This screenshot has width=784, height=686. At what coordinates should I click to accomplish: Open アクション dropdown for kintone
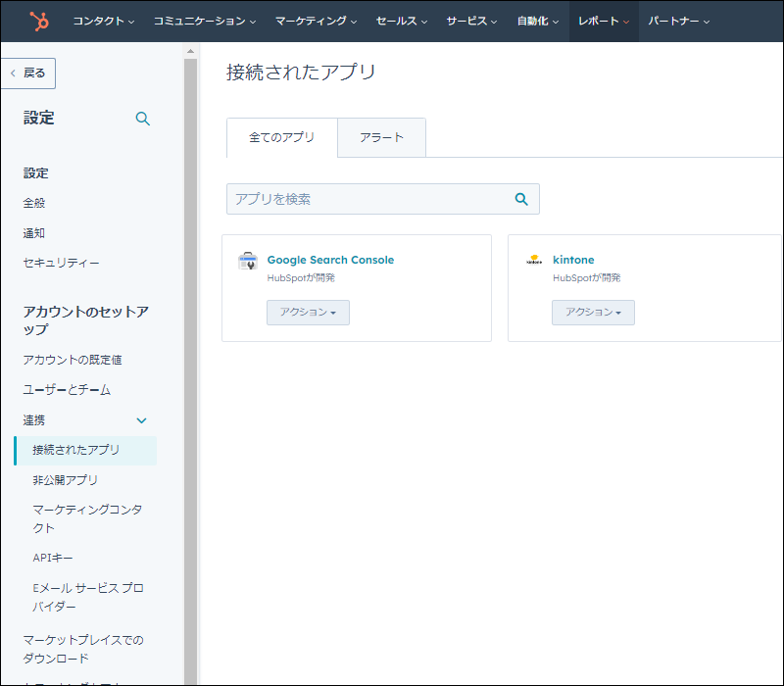pos(593,313)
